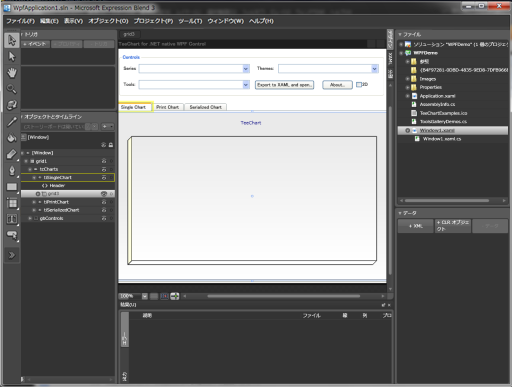Screen dimensions: 512x387
Task: Select the Rectangle shape tool
Action: [12, 187]
